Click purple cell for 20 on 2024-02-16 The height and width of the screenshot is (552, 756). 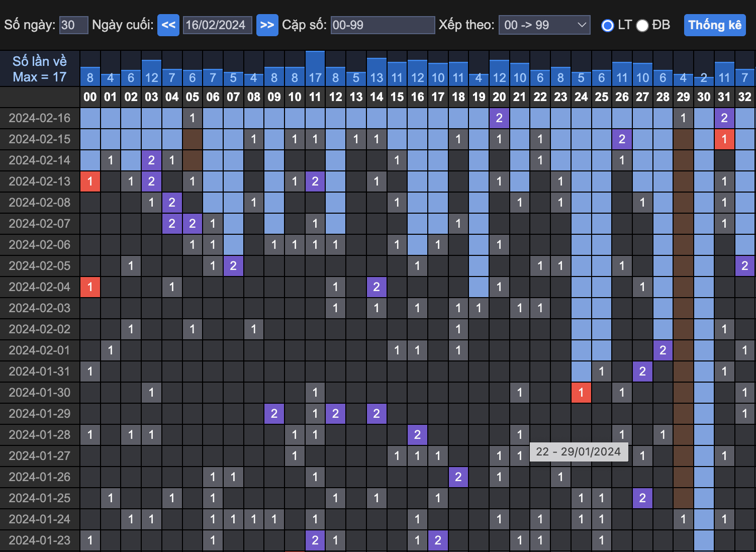point(499,118)
